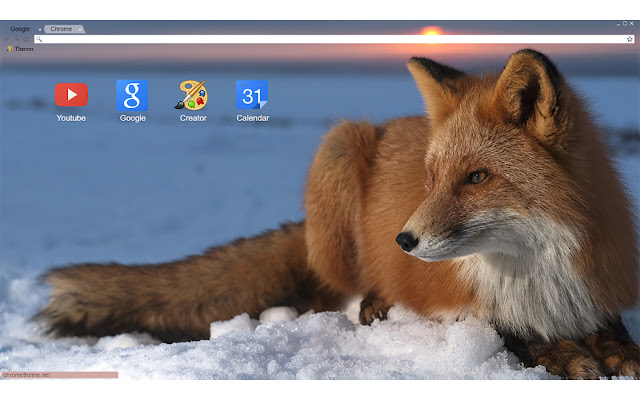The height and width of the screenshot is (400, 640).
Task: Open the Calendar app icon
Action: pyautogui.click(x=252, y=95)
